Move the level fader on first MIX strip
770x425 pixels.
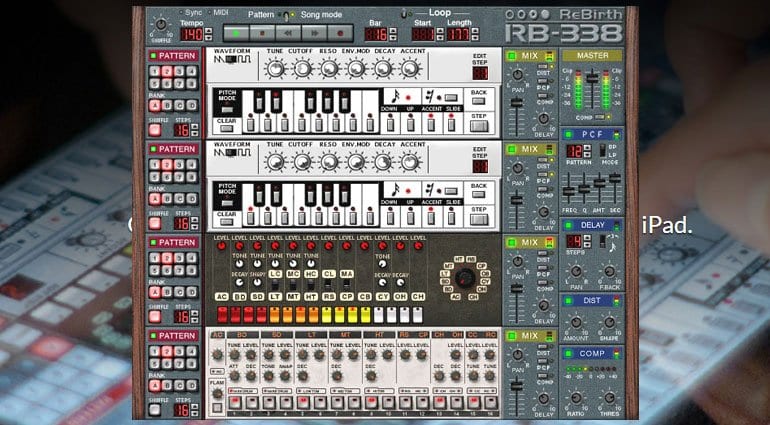pos(516,102)
